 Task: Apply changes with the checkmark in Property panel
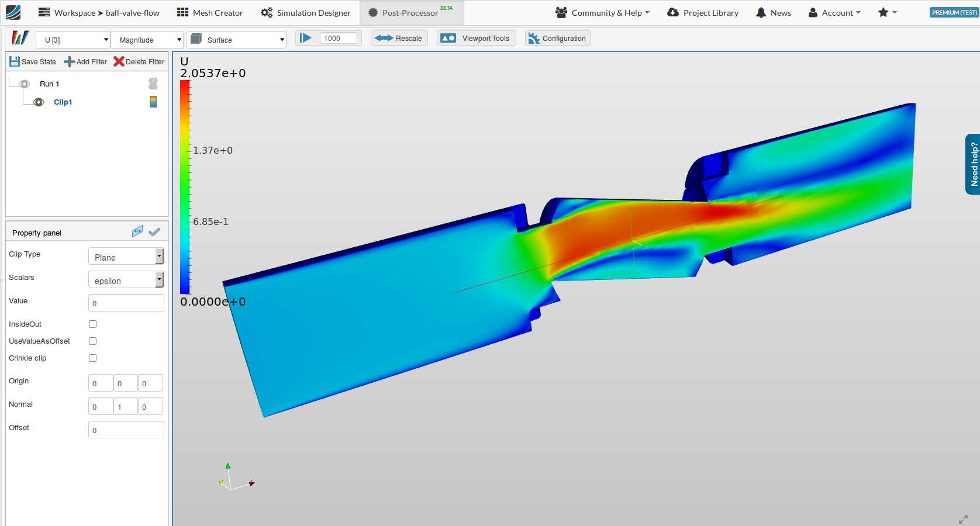point(154,231)
